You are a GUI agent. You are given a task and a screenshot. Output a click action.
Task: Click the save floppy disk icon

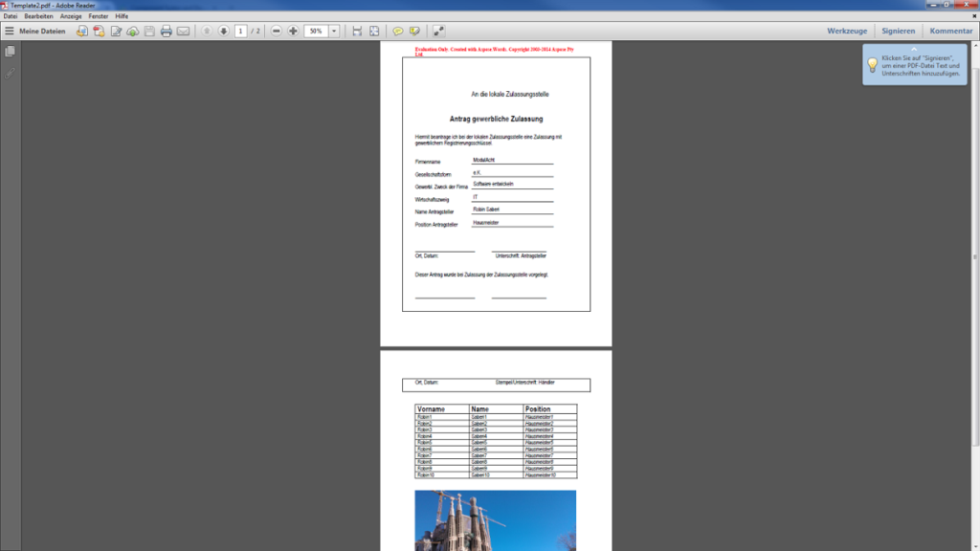coord(149,31)
